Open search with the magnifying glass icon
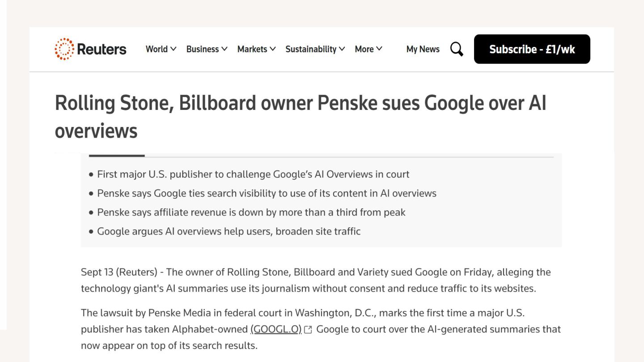 (457, 49)
